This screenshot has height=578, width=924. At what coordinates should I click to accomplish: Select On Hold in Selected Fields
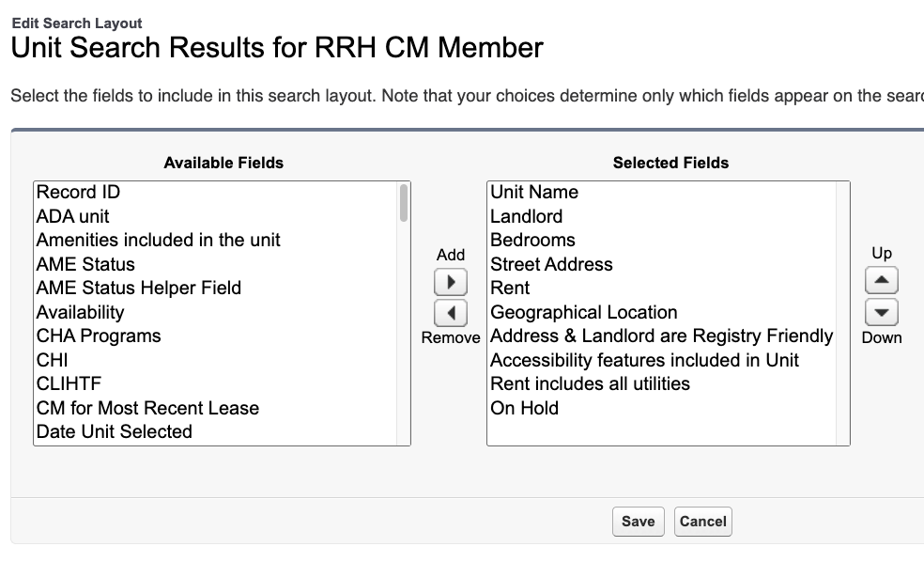click(524, 408)
